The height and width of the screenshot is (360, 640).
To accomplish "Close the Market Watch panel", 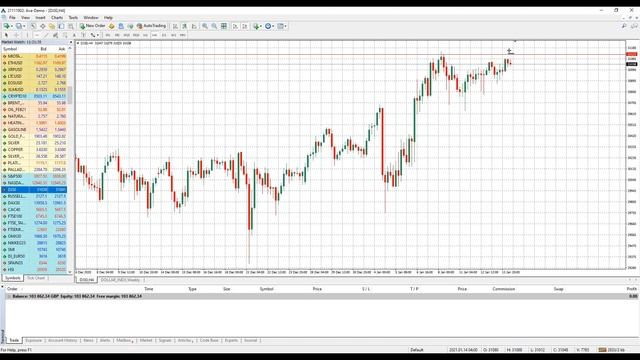I will (70, 42).
